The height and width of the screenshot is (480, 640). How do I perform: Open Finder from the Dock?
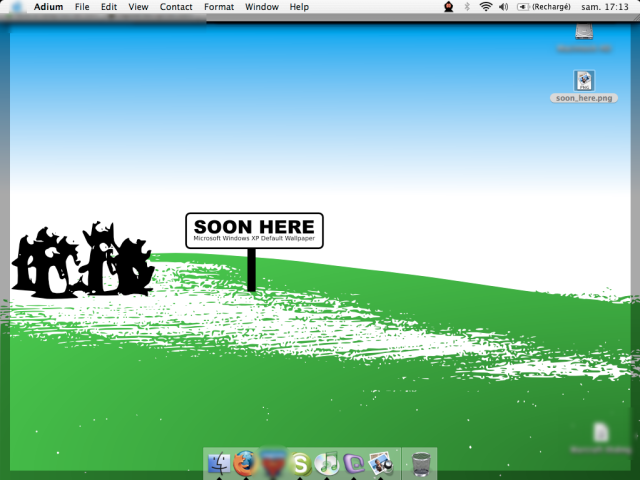219,463
